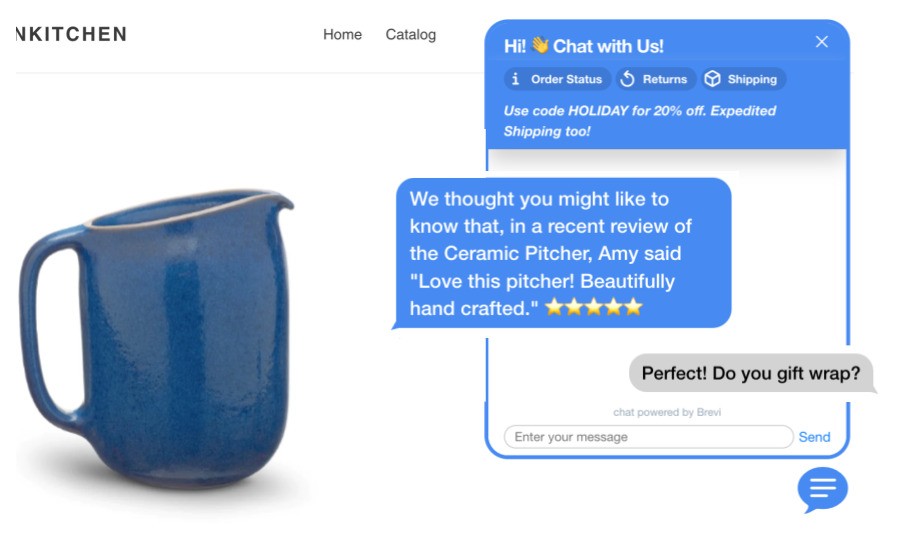Click the KITCHEN store logo
This screenshot has width=898, height=540.
tap(71, 34)
